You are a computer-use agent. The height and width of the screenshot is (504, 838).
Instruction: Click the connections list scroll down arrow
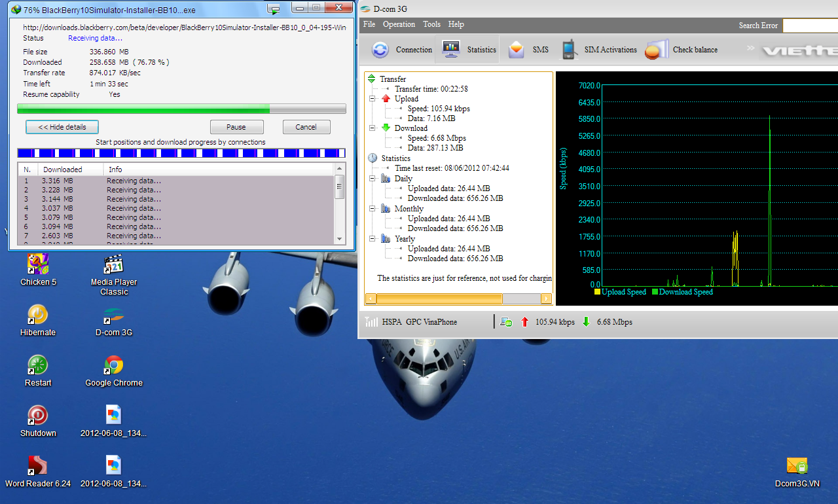point(339,239)
